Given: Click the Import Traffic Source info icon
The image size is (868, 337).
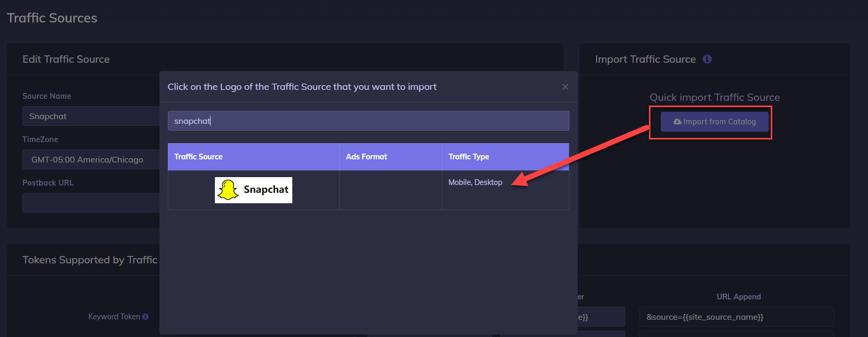Looking at the screenshot, I should tap(707, 59).
